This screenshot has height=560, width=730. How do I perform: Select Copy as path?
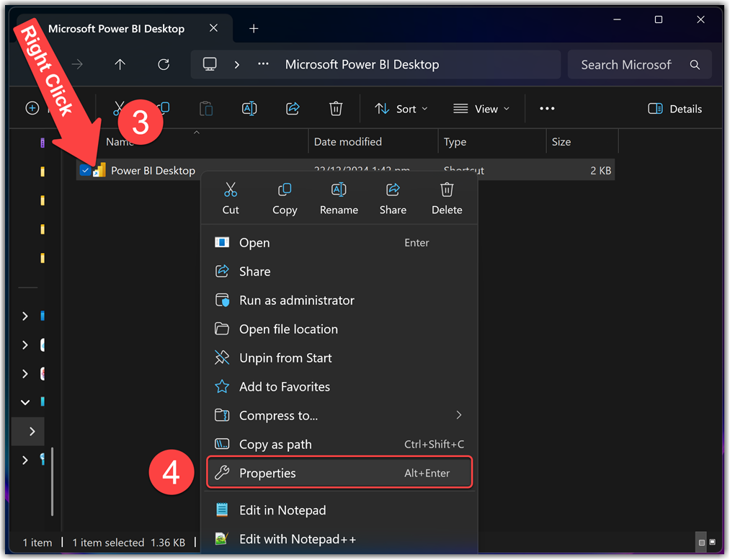(x=339, y=444)
